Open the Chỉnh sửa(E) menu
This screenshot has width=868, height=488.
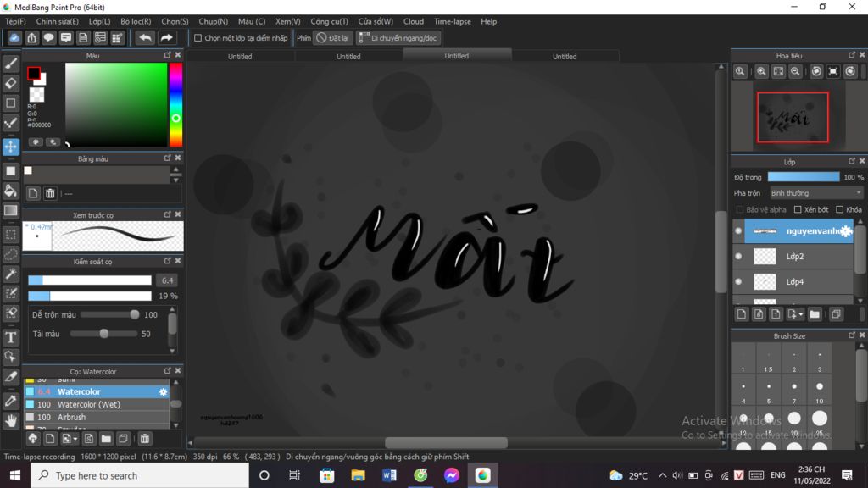(x=57, y=21)
